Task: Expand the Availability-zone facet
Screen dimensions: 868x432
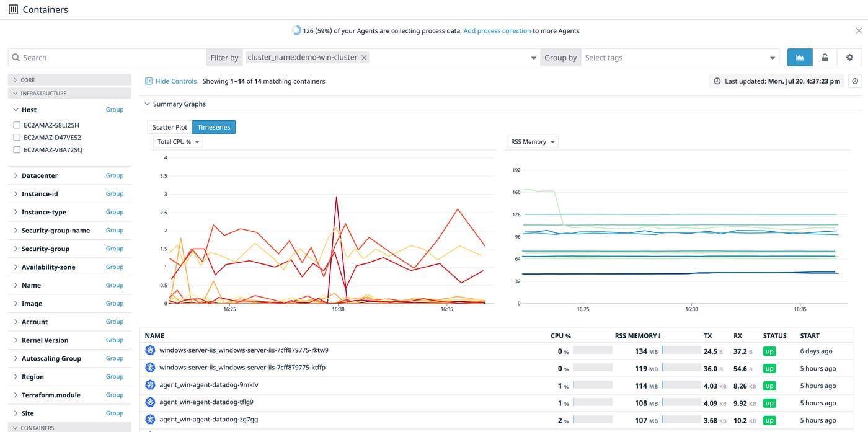Action: click(15, 267)
